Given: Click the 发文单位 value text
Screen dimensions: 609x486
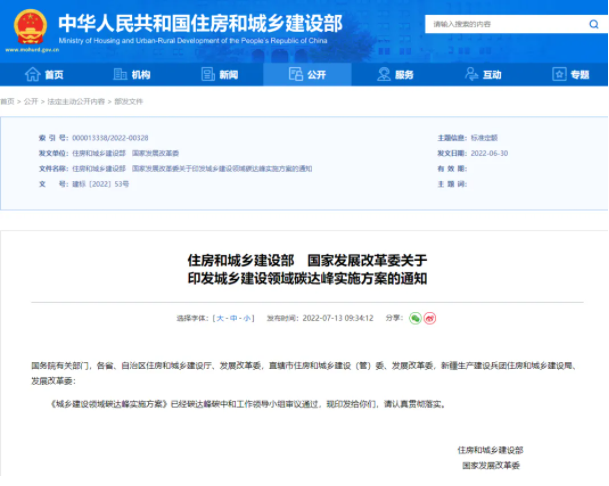Looking at the screenshot, I should coord(125,153).
